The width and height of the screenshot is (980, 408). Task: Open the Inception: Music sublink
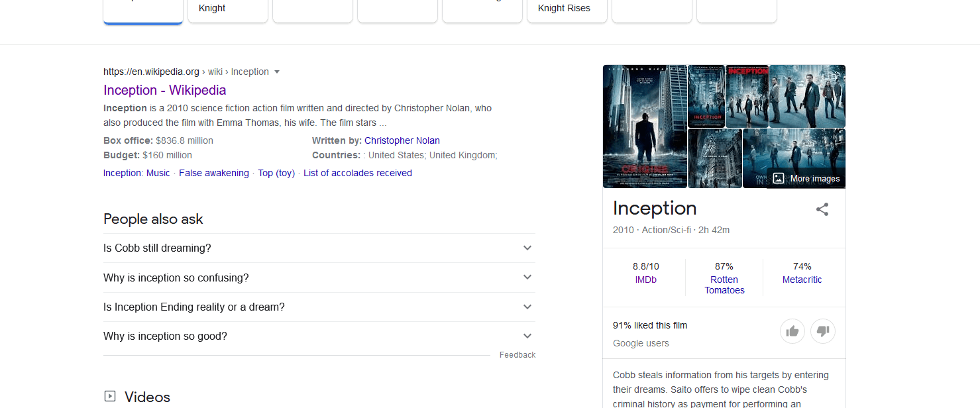[x=136, y=173]
